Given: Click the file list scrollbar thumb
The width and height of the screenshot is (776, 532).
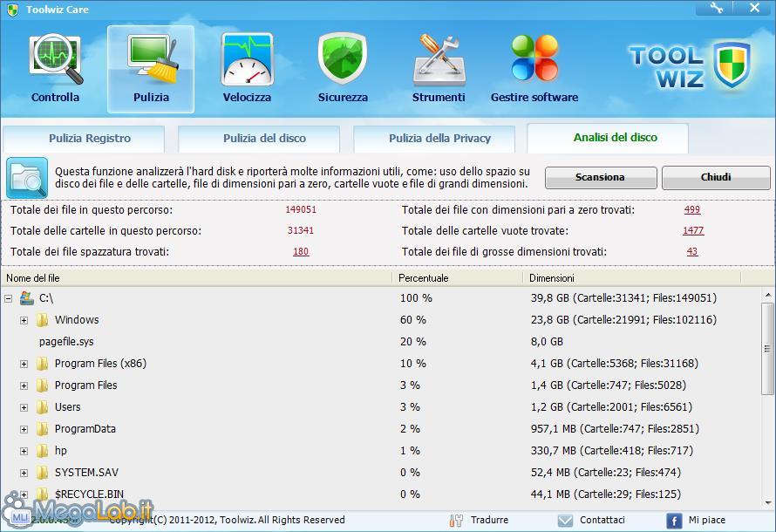Looking at the screenshot, I should (x=767, y=349).
